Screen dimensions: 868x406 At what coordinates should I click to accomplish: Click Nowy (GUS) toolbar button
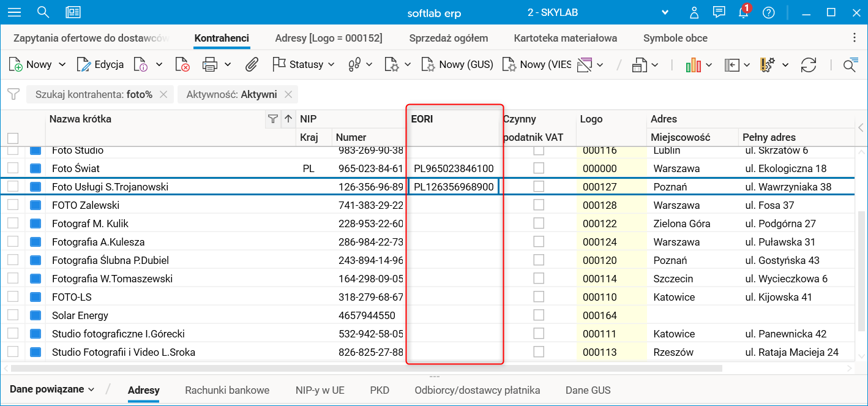point(458,64)
